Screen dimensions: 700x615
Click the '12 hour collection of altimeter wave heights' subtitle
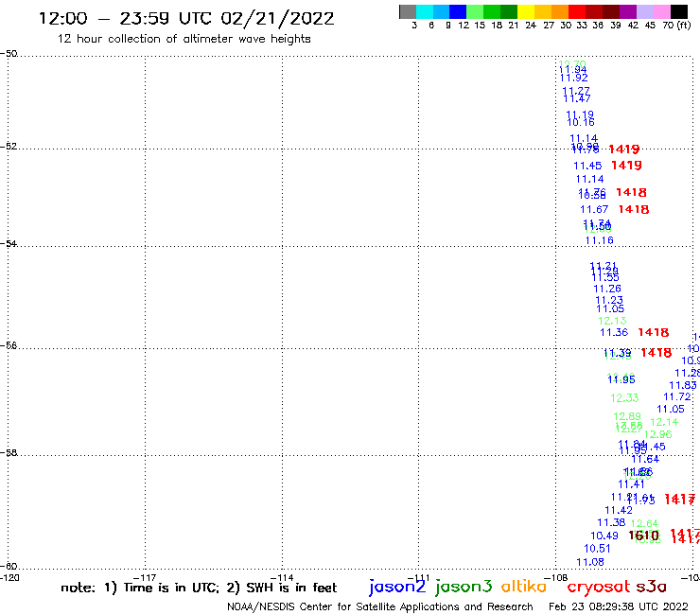click(184, 39)
